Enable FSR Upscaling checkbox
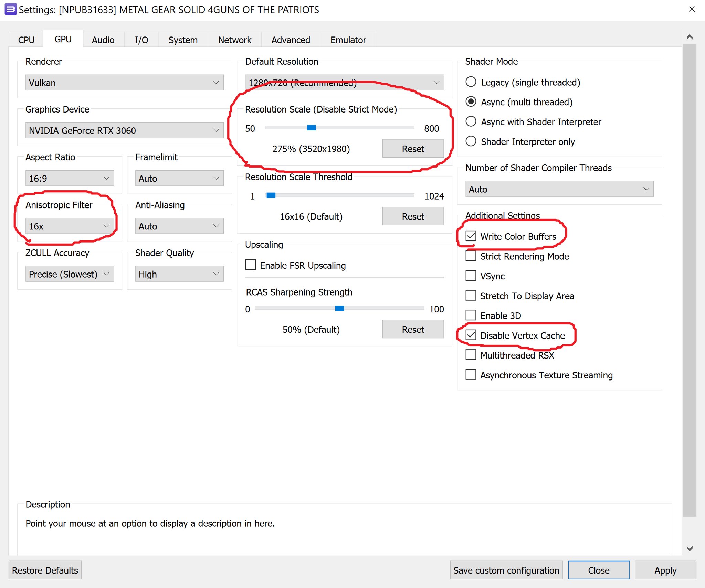Screen dimensions: 705x588 click(251, 265)
